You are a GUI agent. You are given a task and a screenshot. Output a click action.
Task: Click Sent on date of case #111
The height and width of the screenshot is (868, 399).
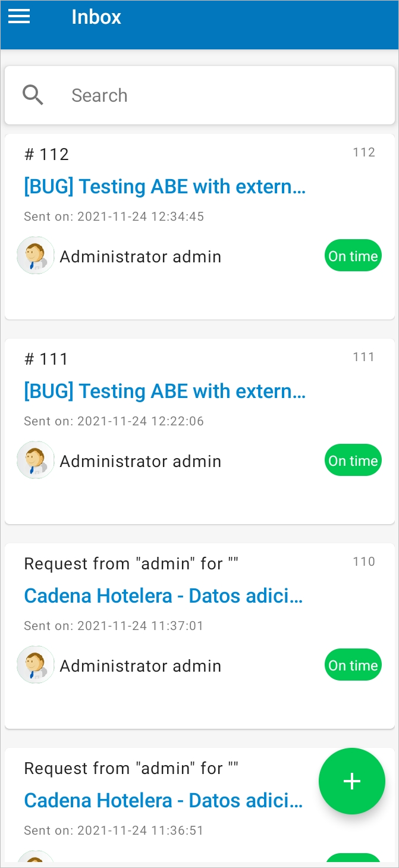tap(114, 421)
